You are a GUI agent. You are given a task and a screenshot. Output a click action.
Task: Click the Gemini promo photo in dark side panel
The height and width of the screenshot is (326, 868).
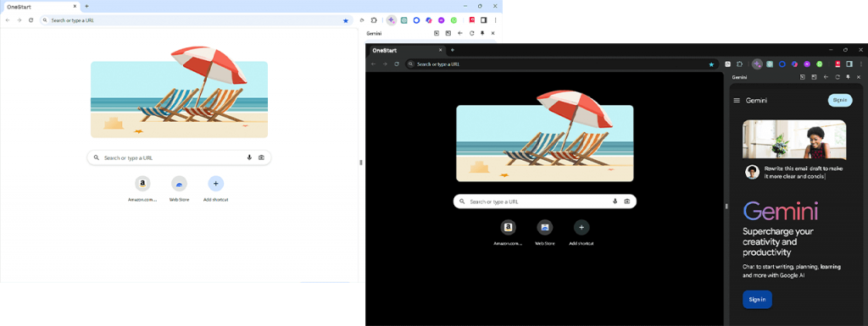tap(794, 139)
